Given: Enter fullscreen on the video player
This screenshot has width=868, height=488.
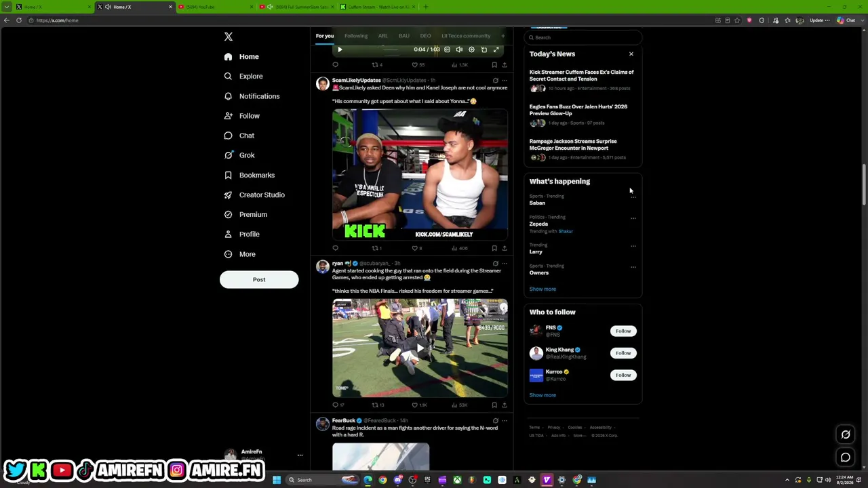Looking at the screenshot, I should click(x=496, y=49).
